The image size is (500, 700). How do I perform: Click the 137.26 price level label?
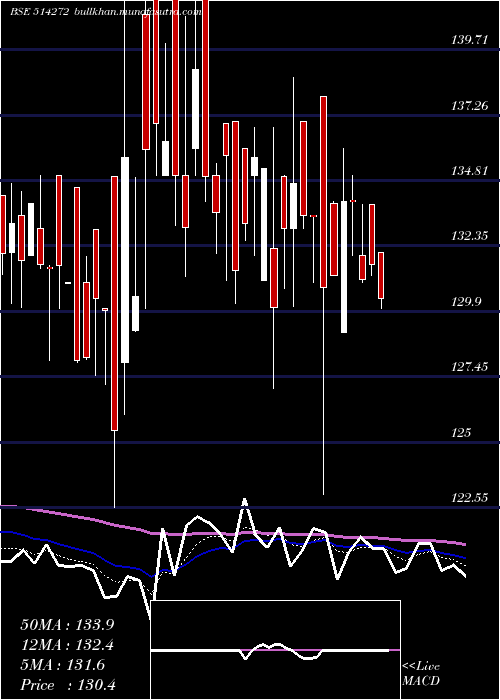click(470, 106)
